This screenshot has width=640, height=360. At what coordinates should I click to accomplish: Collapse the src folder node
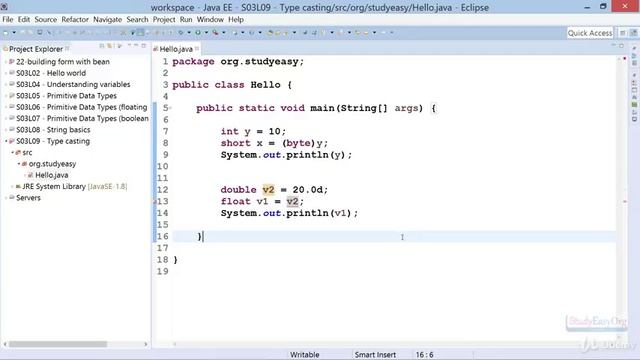tap(13, 153)
